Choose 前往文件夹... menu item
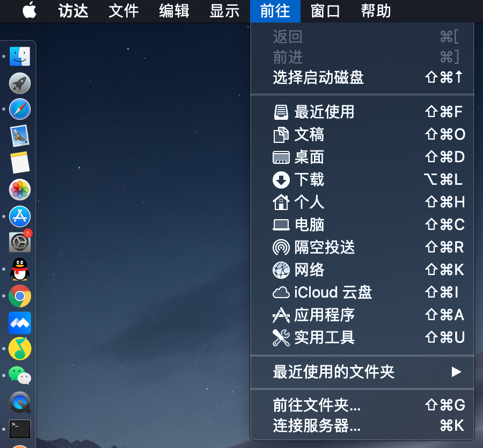483x448 pixels. pos(362,405)
